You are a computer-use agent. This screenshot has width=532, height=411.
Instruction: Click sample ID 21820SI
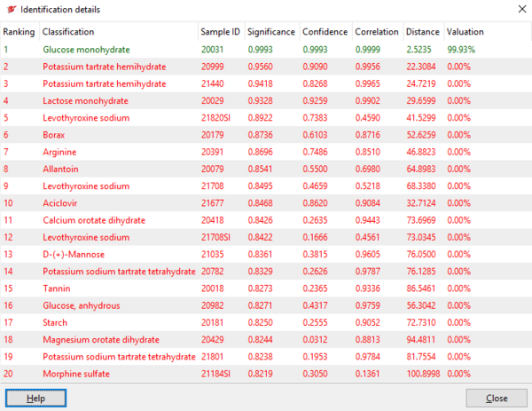pyautogui.click(x=215, y=118)
